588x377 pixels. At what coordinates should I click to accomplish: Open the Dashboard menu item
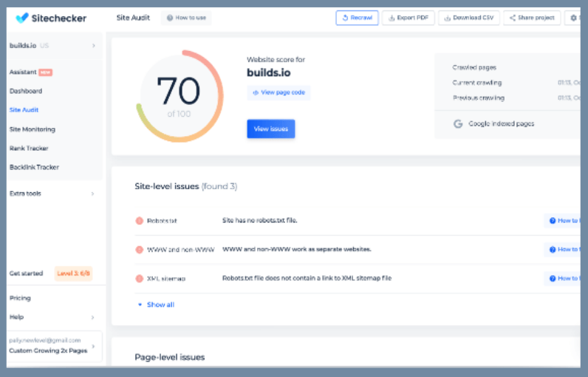(x=26, y=91)
